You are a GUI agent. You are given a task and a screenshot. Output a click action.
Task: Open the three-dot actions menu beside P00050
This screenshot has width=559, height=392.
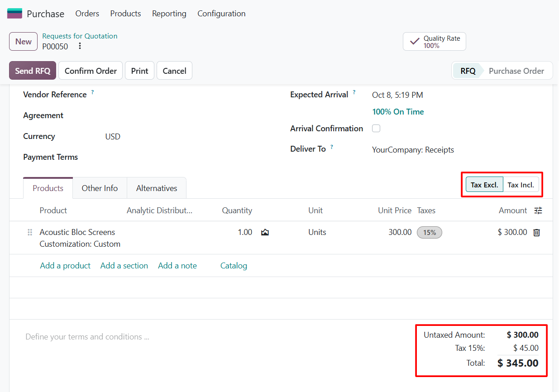[80, 46]
